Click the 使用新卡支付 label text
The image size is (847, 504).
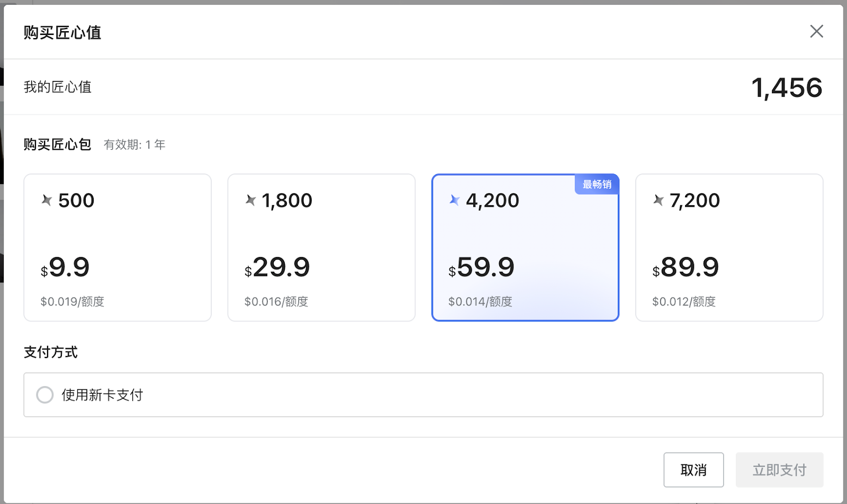(102, 395)
